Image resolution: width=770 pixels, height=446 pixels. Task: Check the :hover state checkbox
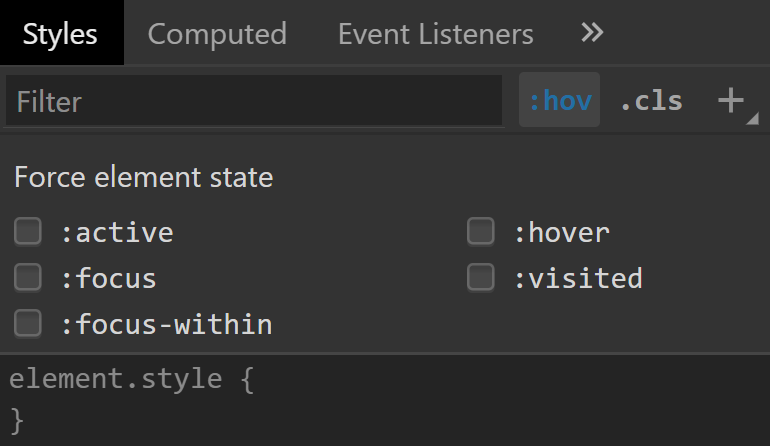tap(481, 233)
